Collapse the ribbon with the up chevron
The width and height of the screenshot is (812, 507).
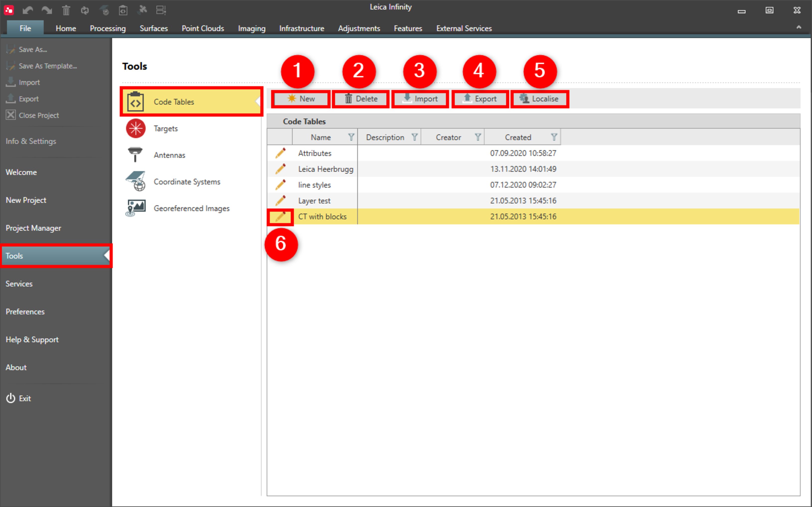pos(799,27)
